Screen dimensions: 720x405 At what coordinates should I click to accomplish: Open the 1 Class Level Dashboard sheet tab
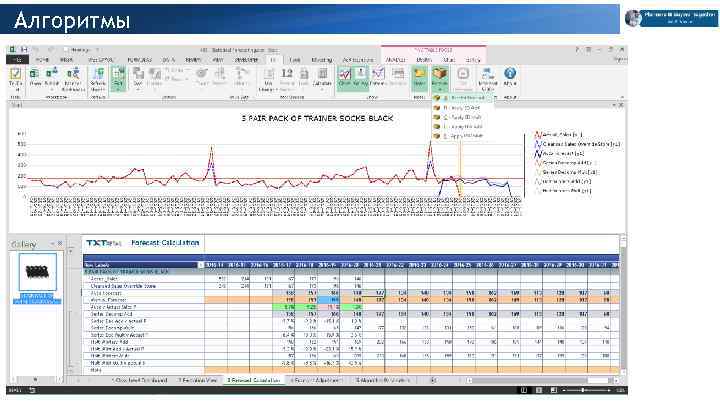[x=140, y=380]
